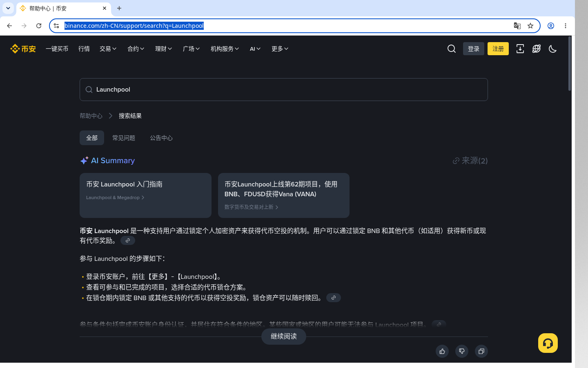Open 来源(2) sources link
Viewport: 588px width, 368px height.
point(470,161)
